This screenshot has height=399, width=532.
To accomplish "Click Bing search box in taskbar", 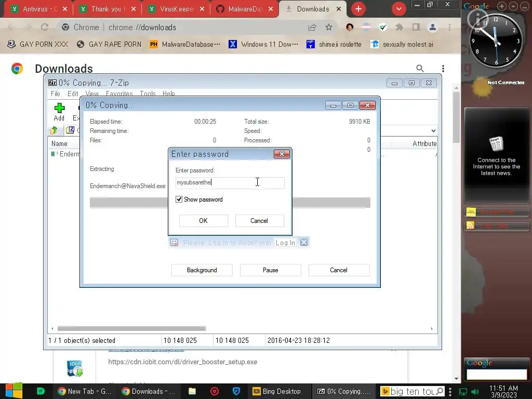I will [412, 391].
